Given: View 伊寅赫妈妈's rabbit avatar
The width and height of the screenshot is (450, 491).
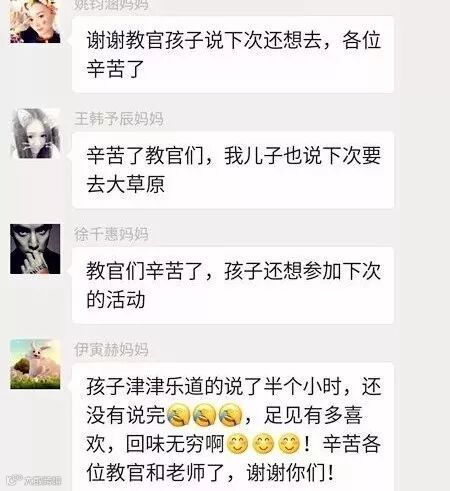Looking at the screenshot, I should pyautogui.click(x=35, y=364).
